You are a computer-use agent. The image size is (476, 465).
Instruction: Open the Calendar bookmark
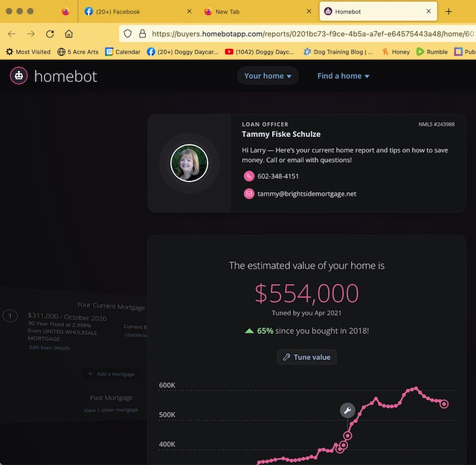pyautogui.click(x=123, y=52)
